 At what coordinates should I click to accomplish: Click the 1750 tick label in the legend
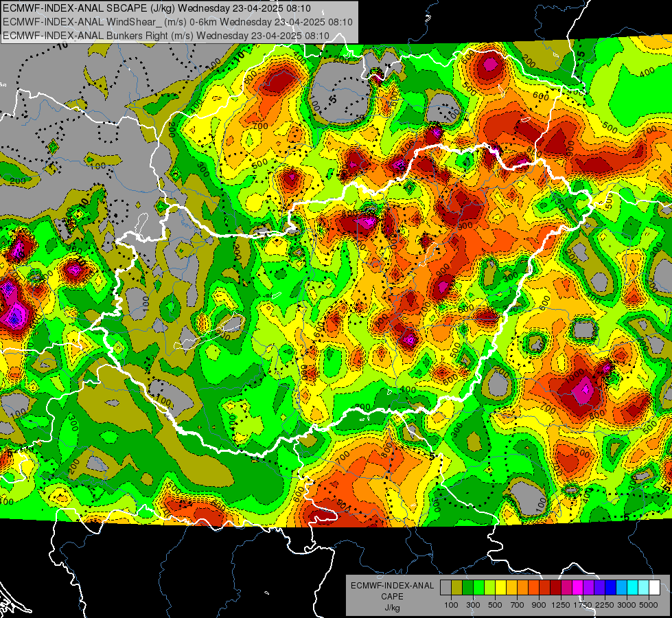(583, 605)
